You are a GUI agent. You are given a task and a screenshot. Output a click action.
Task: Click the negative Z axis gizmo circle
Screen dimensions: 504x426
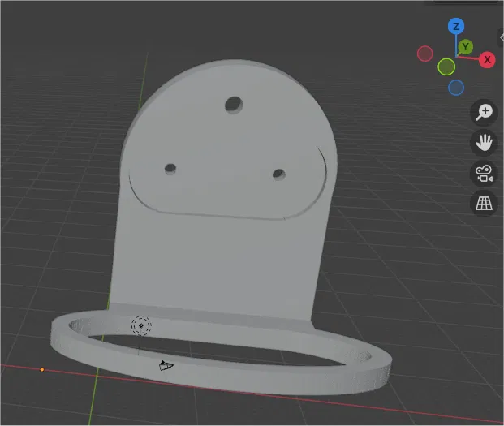pyautogui.click(x=456, y=88)
